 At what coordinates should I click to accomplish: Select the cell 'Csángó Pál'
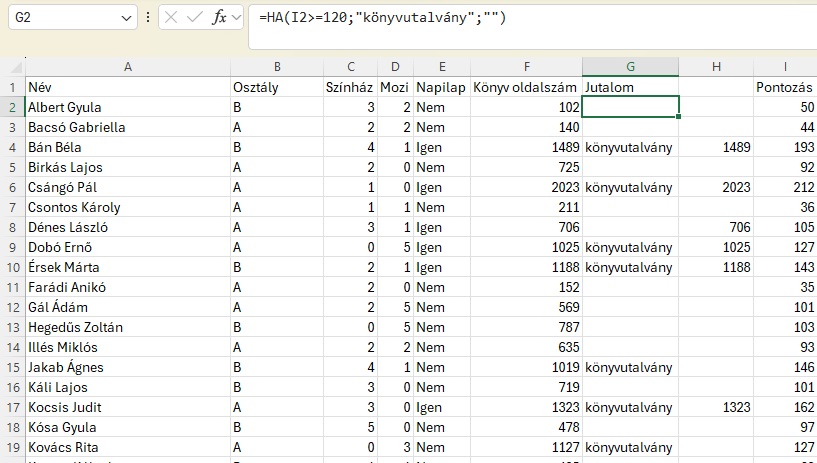(x=128, y=187)
